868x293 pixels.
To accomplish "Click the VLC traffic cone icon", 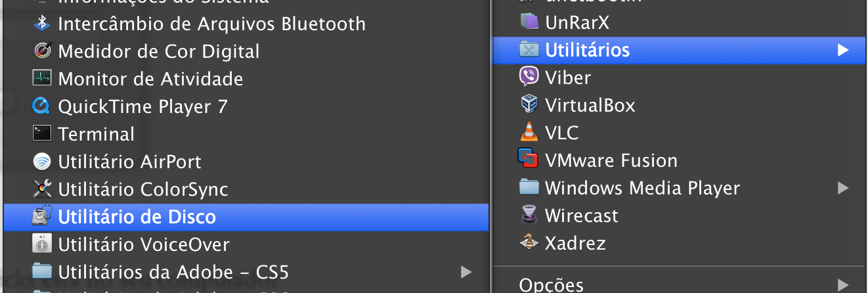I will (529, 133).
